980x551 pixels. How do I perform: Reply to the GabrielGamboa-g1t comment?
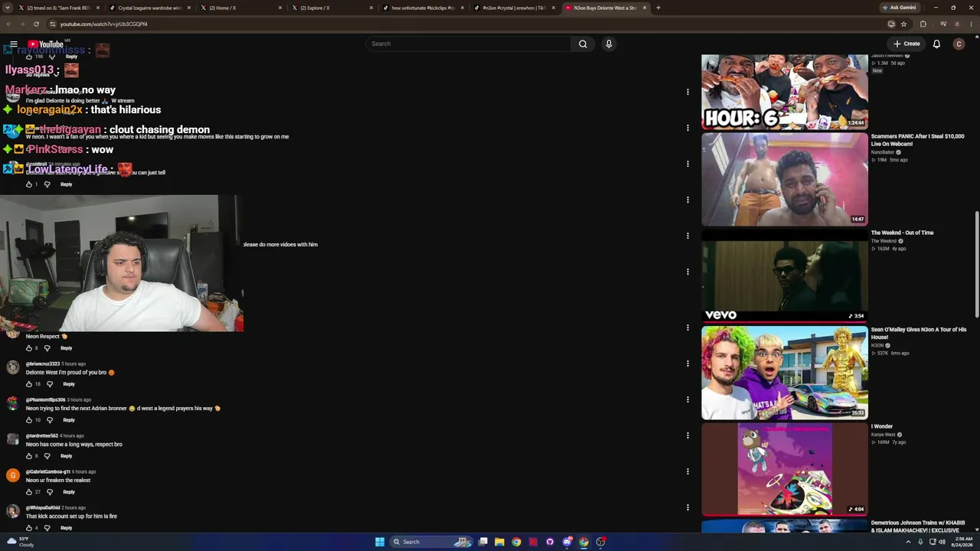click(69, 492)
